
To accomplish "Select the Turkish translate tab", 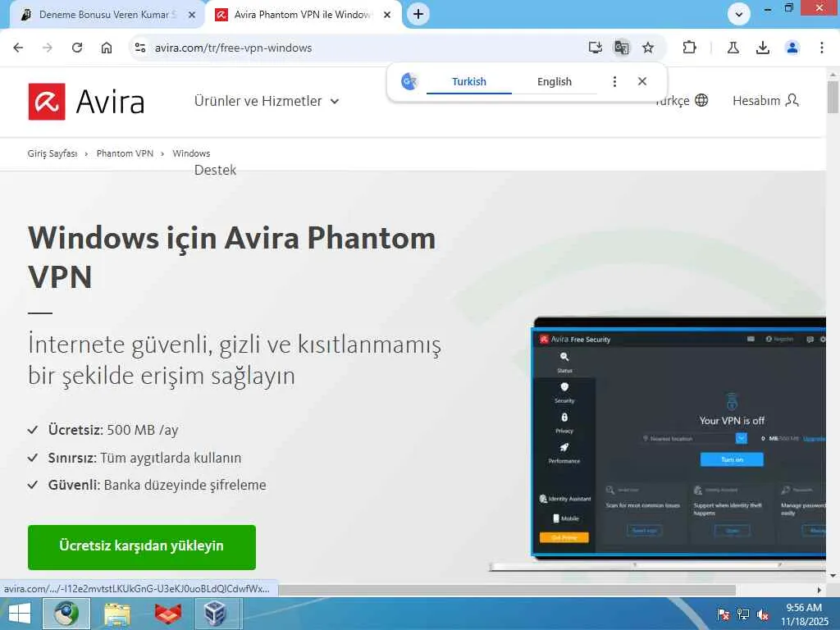I will click(x=468, y=81).
